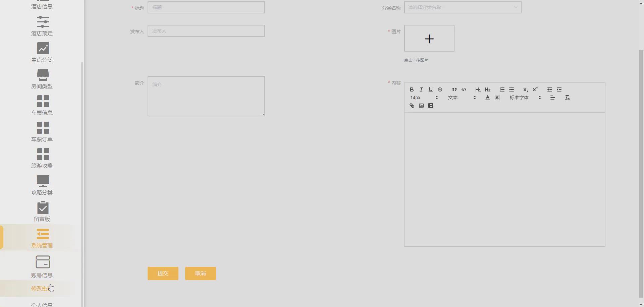This screenshot has width=644, height=307.
Task: Open the text alignment options
Action: click(x=552, y=98)
